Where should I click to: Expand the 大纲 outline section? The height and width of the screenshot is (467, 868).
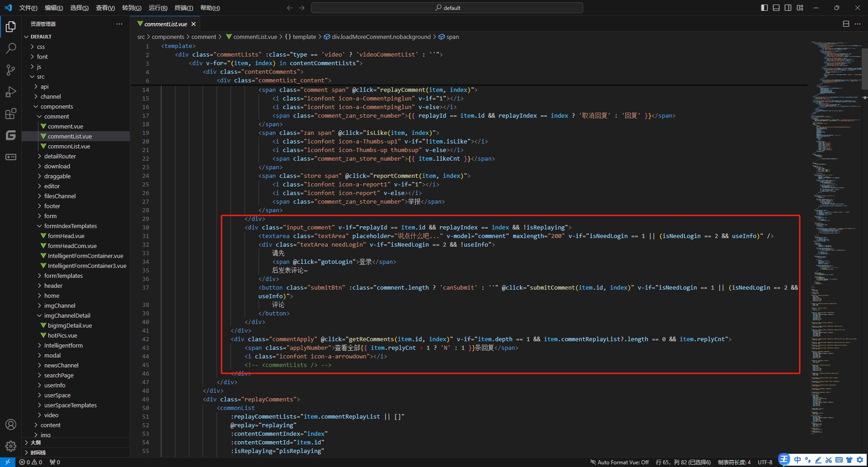point(35,443)
